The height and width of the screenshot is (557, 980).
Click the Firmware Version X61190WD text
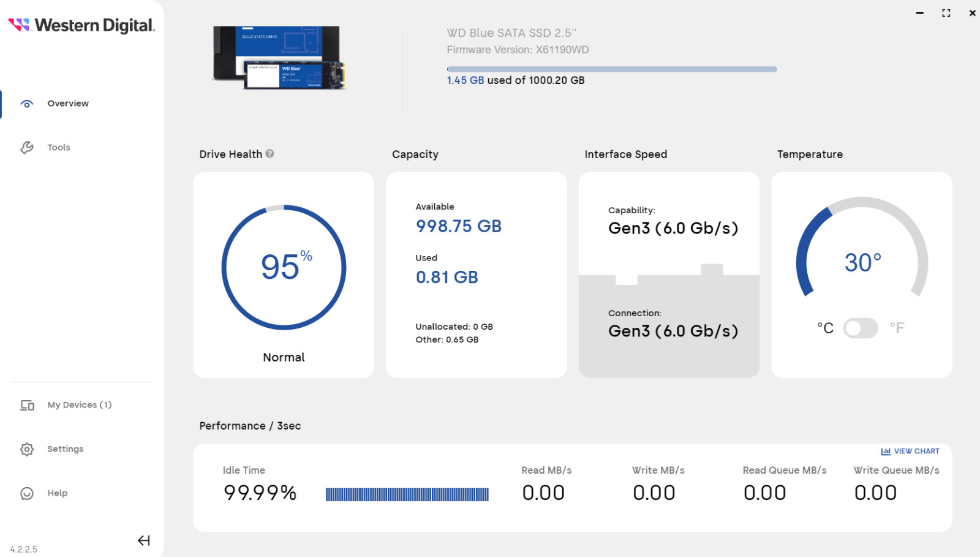(x=518, y=50)
